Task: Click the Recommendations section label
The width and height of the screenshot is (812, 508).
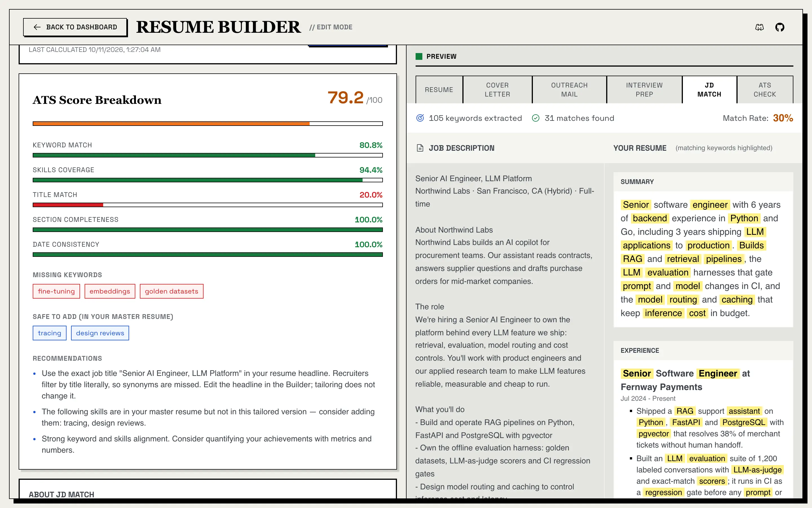Action: click(67, 358)
